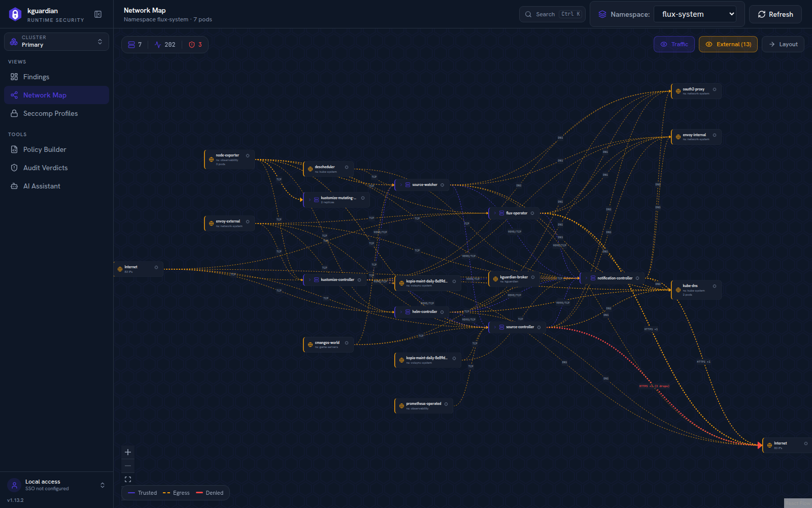The image size is (812, 508).
Task: Click the Refresh button
Action: click(x=775, y=14)
